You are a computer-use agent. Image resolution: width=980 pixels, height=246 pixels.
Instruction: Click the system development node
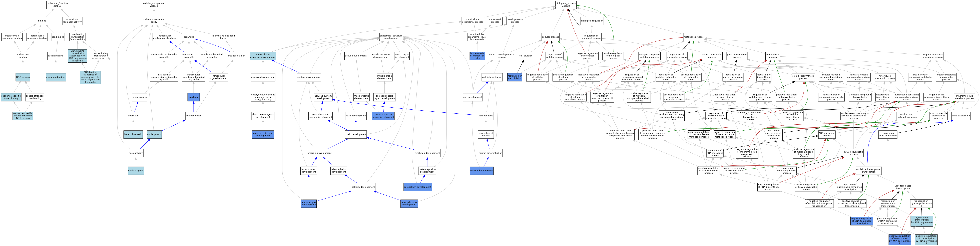(309, 77)
